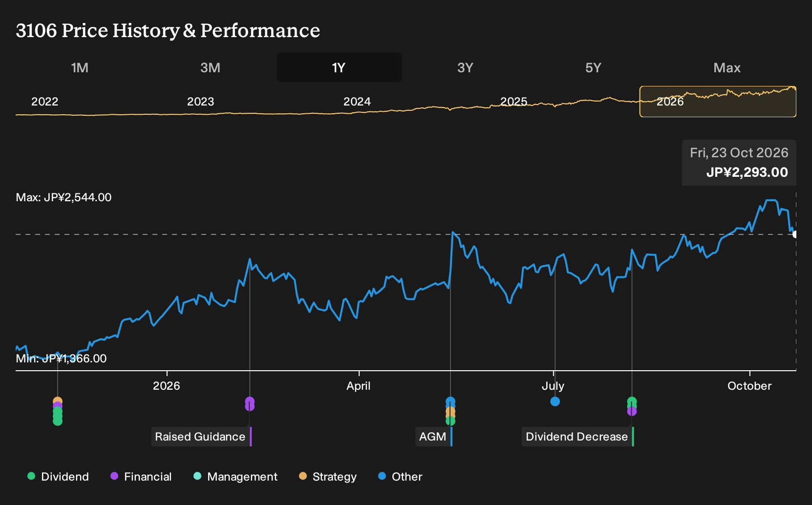The image size is (812, 505).
Task: Toggle the Other legend filter
Action: (x=400, y=477)
